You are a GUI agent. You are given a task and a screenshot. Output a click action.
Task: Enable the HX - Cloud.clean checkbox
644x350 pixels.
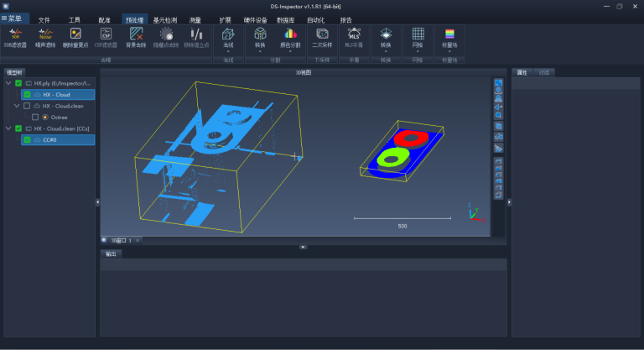tap(27, 106)
